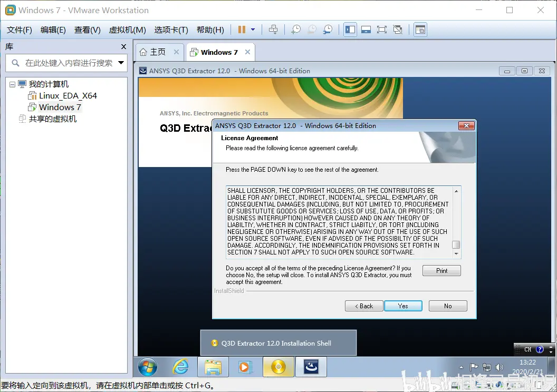Open the 帮助(H) menu

click(x=210, y=30)
